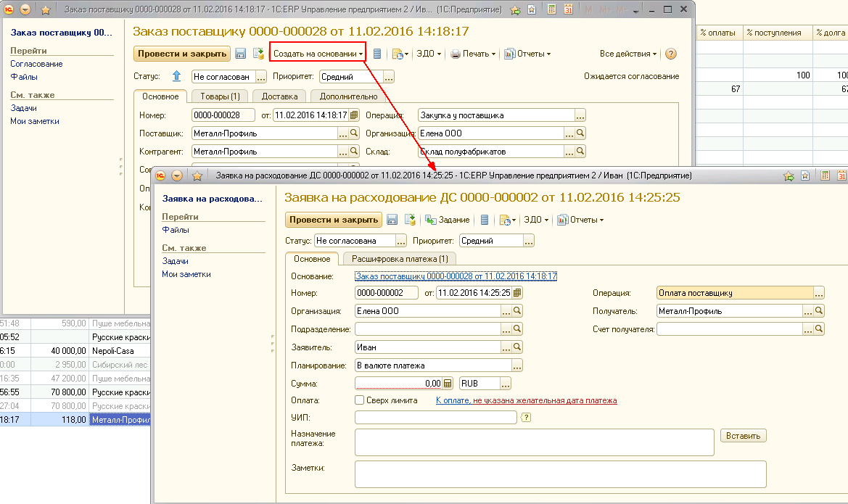Choose Операция via Оплата поставщику ellipsis
Screen dimensions: 848x504
click(819, 293)
